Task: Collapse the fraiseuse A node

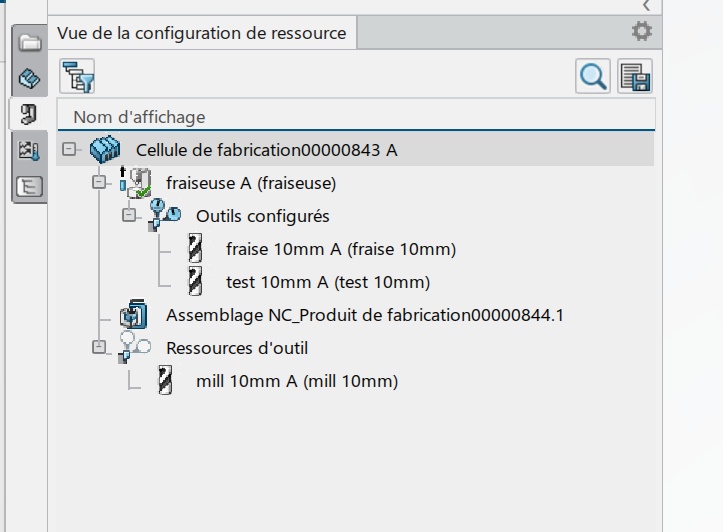Action: (x=99, y=183)
